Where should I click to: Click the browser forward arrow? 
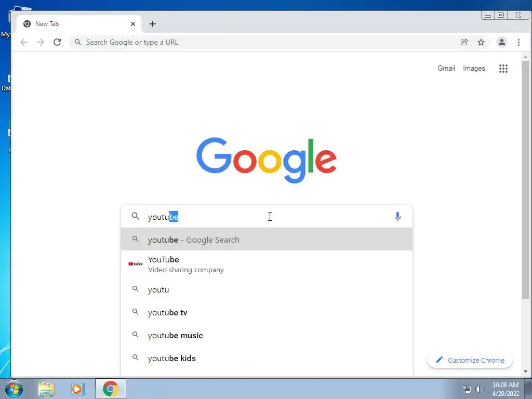[41, 42]
